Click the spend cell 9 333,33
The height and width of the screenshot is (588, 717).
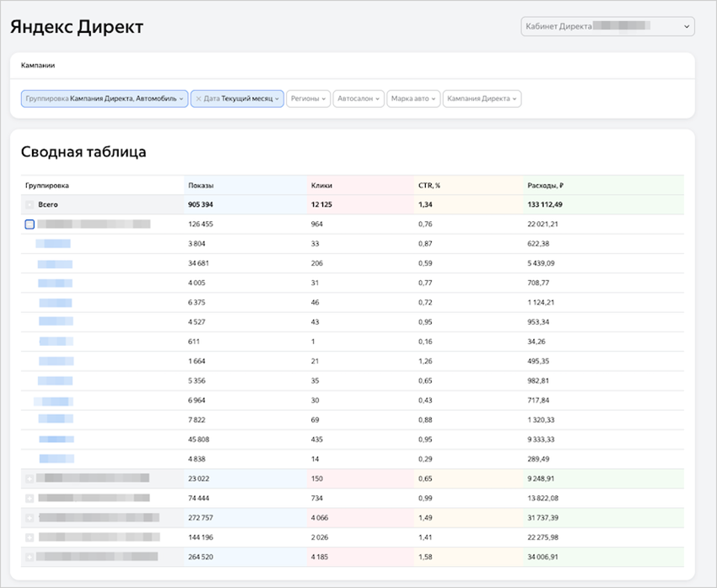[x=541, y=440]
